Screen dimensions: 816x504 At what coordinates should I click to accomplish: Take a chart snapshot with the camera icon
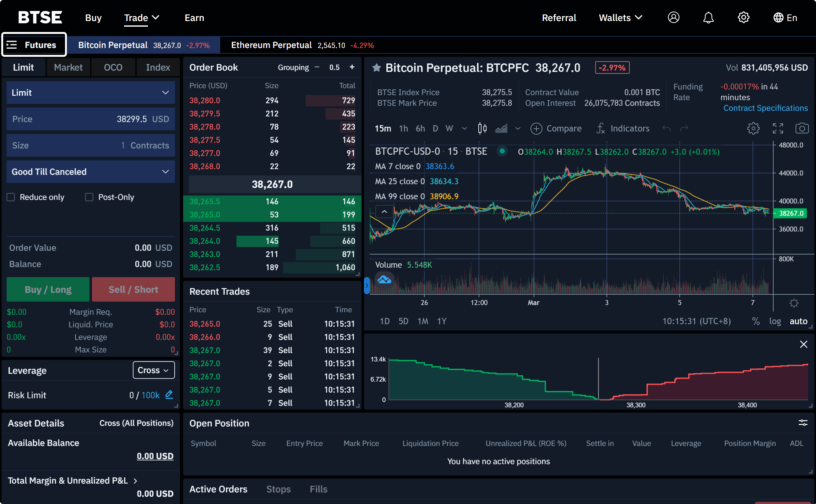click(x=802, y=128)
